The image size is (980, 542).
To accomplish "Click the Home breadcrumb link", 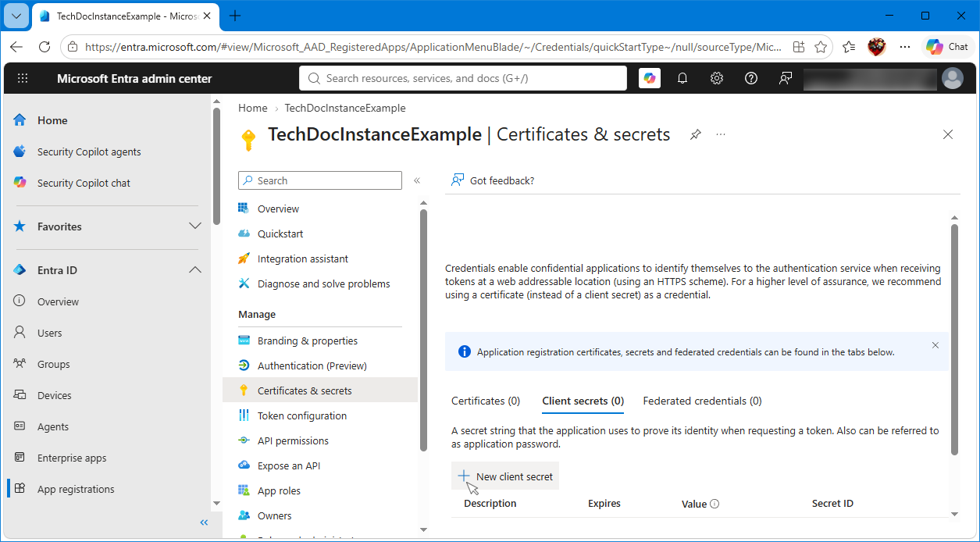I will pos(253,108).
